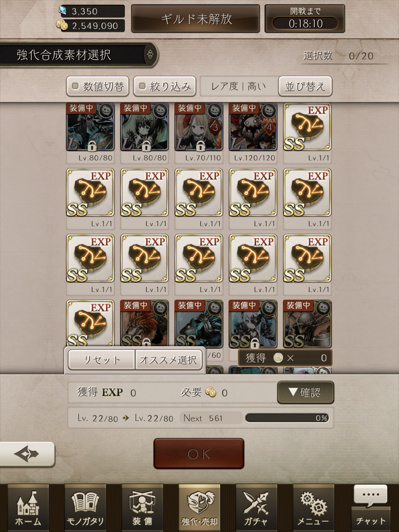Go to 装備 puppet icon
Viewport: 399px width, 532px height.
click(x=142, y=508)
